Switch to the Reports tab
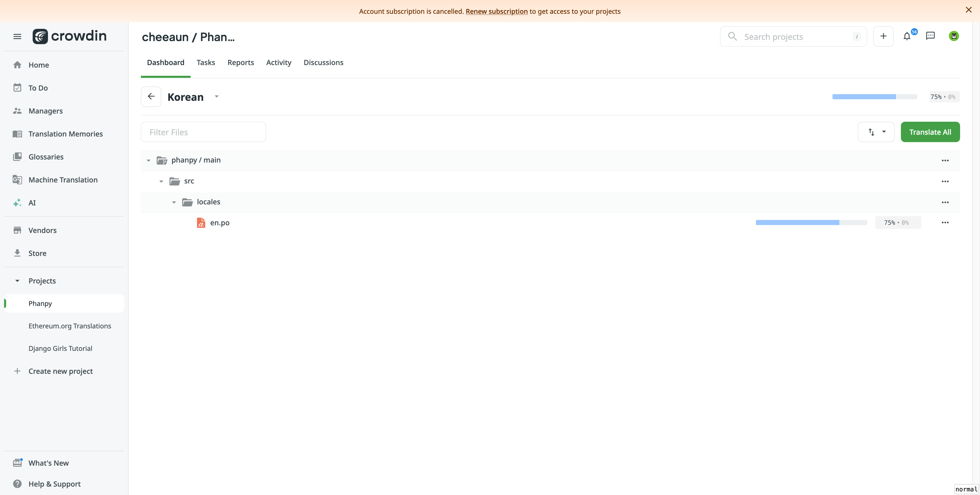 [240, 63]
